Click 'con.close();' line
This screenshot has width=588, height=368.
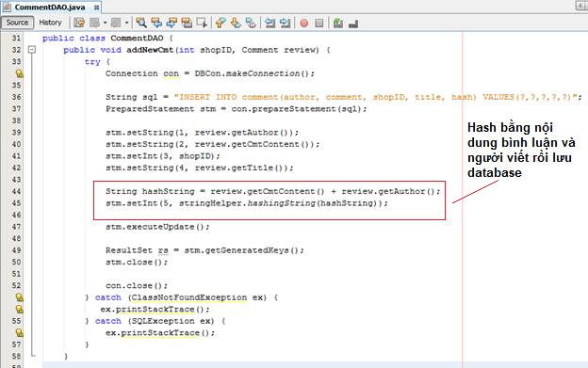[137, 285]
